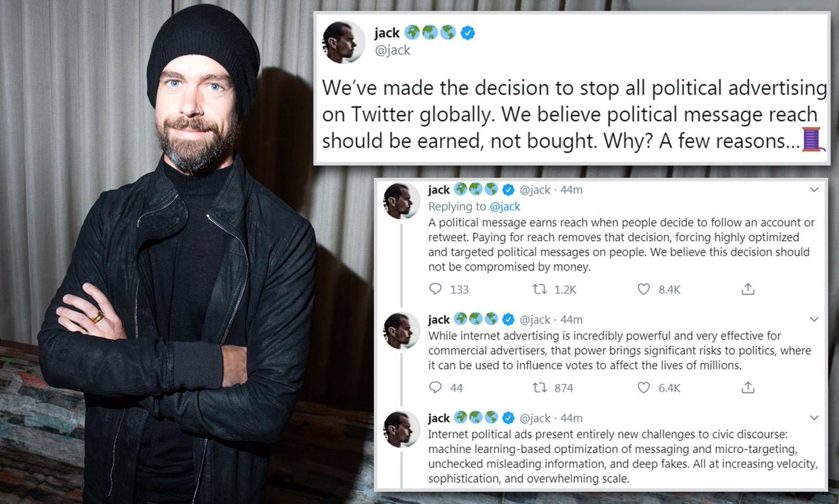Viewport: 839px width, 504px height.
Task: Open the dropdown on the 'Internet political ads' tweet
Action: click(x=814, y=418)
